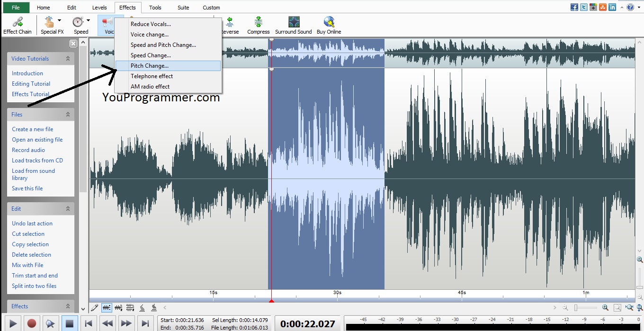644x331 pixels.
Task: Select Reduce Vocals menu entry
Action: (x=168, y=24)
